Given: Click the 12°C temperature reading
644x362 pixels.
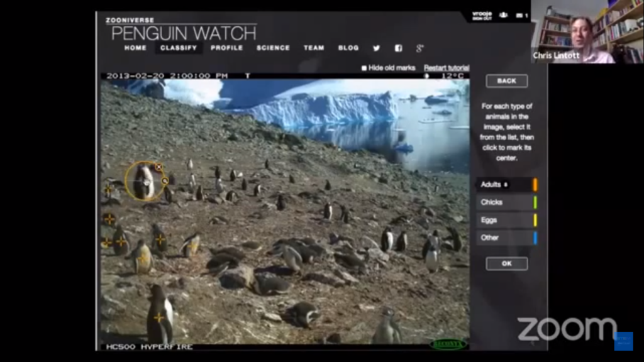Looking at the screenshot, I should pyautogui.click(x=453, y=76).
